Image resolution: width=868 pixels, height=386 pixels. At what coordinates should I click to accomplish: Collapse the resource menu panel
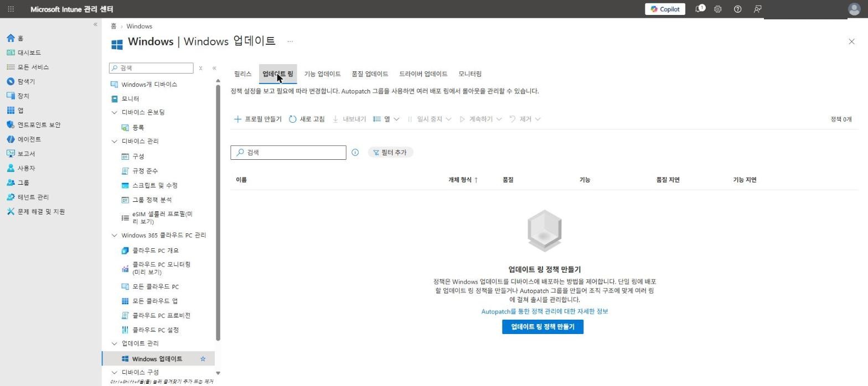point(214,68)
